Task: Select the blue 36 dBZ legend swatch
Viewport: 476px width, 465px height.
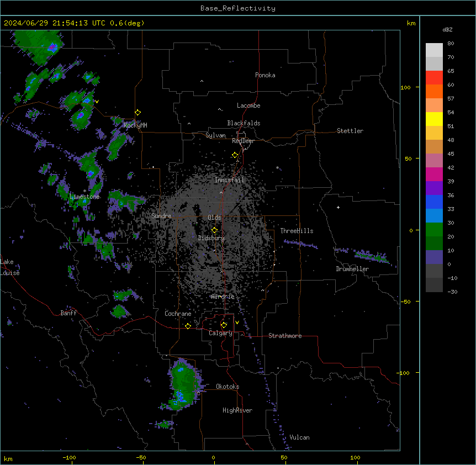Action: tap(434, 202)
